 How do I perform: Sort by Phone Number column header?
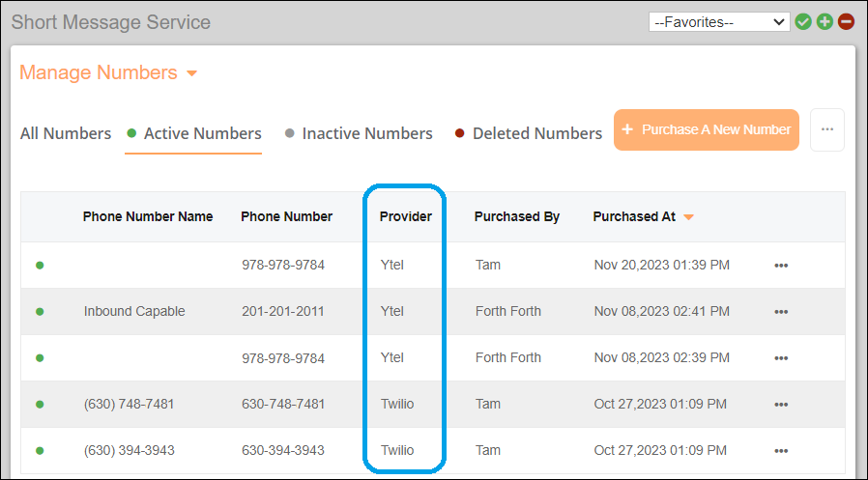coord(287,216)
